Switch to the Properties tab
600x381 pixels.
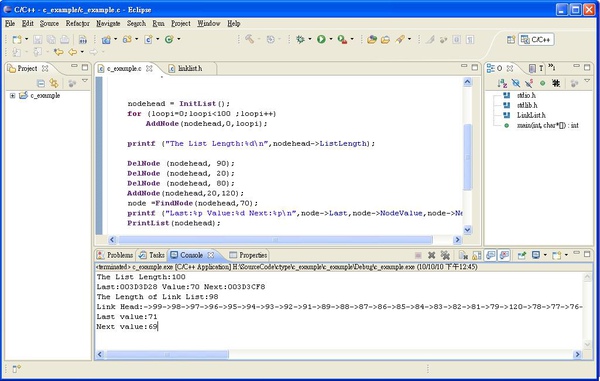tap(248, 255)
